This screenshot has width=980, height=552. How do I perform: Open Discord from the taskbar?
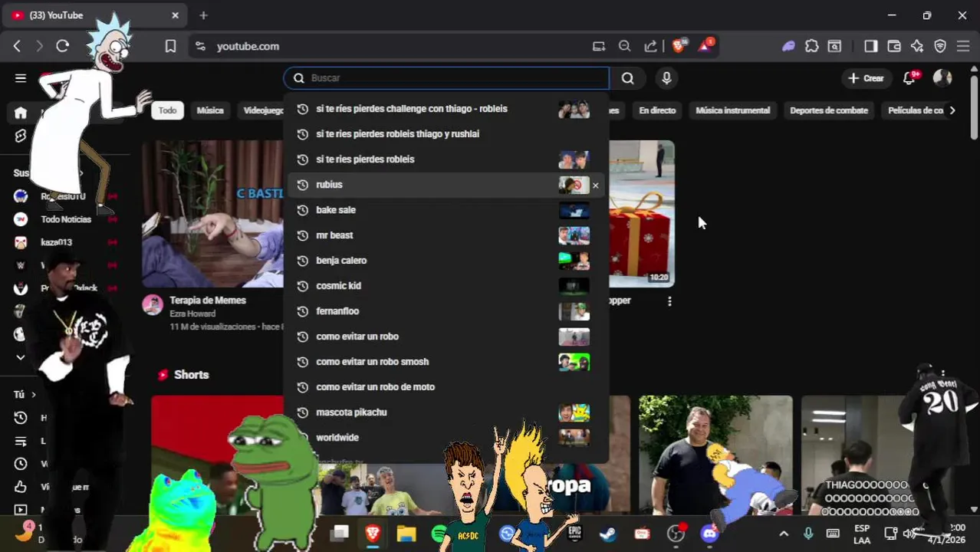(709, 534)
